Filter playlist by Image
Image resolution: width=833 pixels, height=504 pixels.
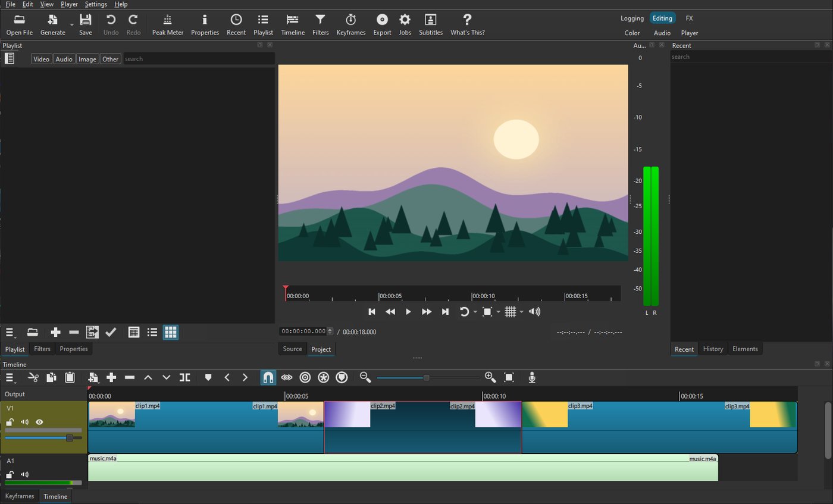pyautogui.click(x=87, y=59)
